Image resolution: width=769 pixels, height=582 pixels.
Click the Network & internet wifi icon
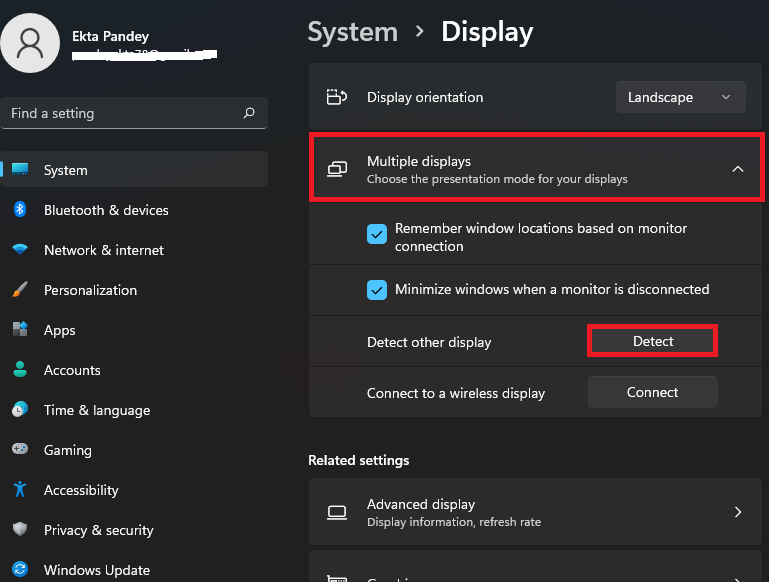20,250
